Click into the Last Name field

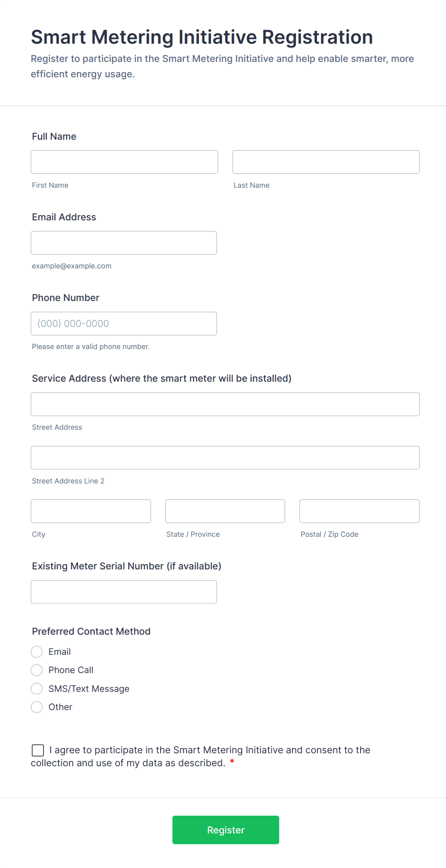click(326, 162)
